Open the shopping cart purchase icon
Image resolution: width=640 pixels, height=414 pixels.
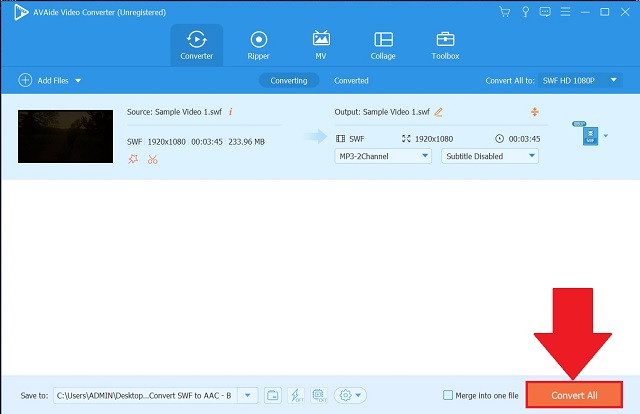click(504, 12)
